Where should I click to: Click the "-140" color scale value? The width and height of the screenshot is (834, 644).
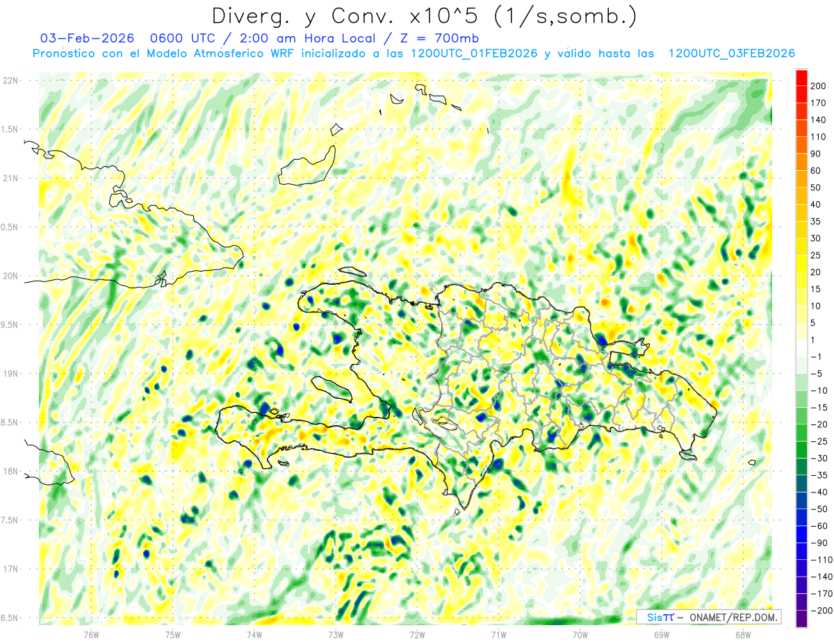820,577
